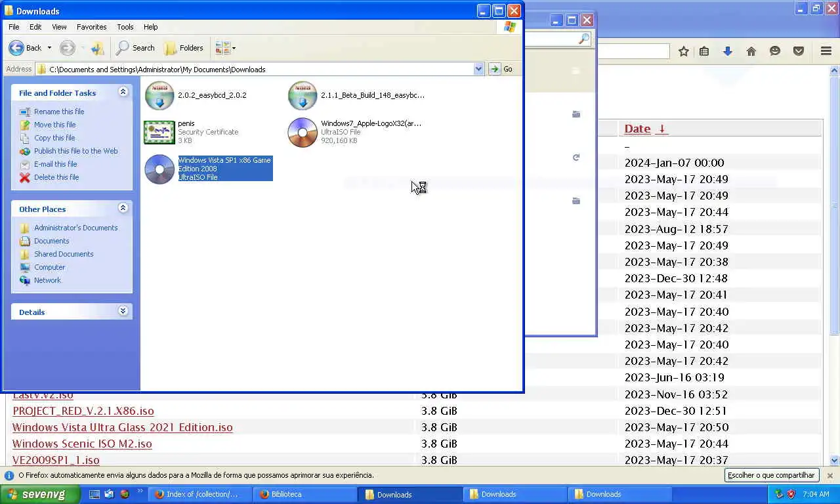The height and width of the screenshot is (504, 840).
Task: Click the Firefox Hello smiley chat icon
Action: (x=775, y=51)
